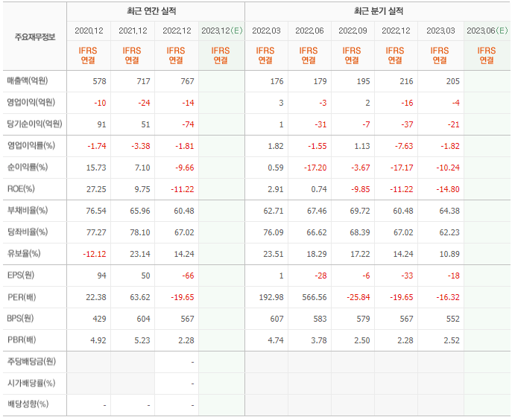515x420 pixels.
Task: Click the 영업이익률(%) row label
Action: click(31, 145)
